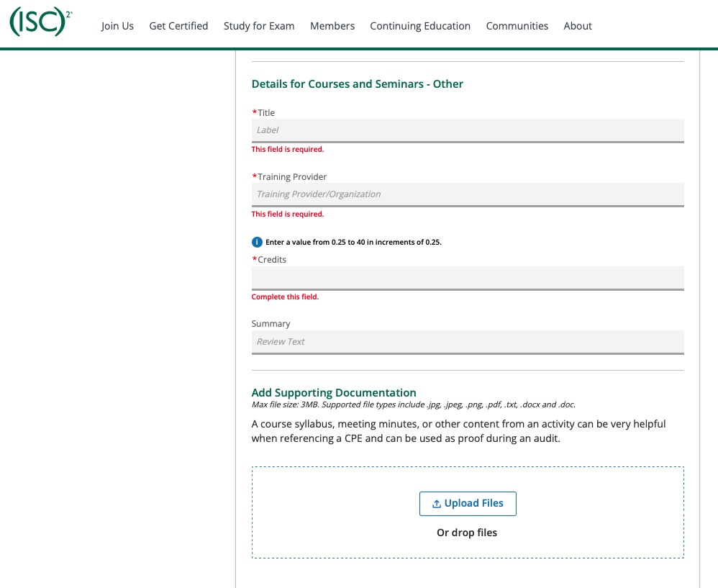Click the Summary field label

[x=271, y=324]
